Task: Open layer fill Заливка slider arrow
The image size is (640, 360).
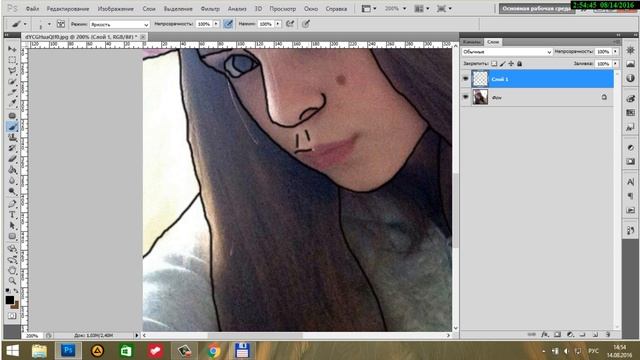Action: [x=616, y=64]
